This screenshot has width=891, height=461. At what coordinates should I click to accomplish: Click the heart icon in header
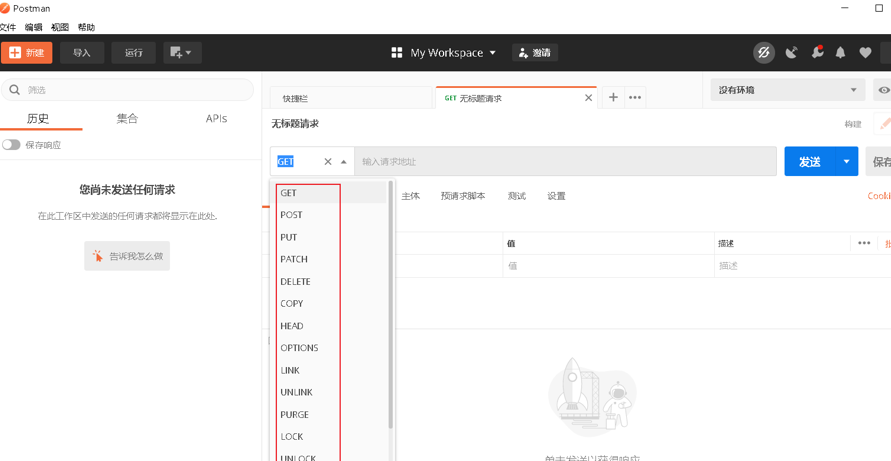(x=865, y=53)
